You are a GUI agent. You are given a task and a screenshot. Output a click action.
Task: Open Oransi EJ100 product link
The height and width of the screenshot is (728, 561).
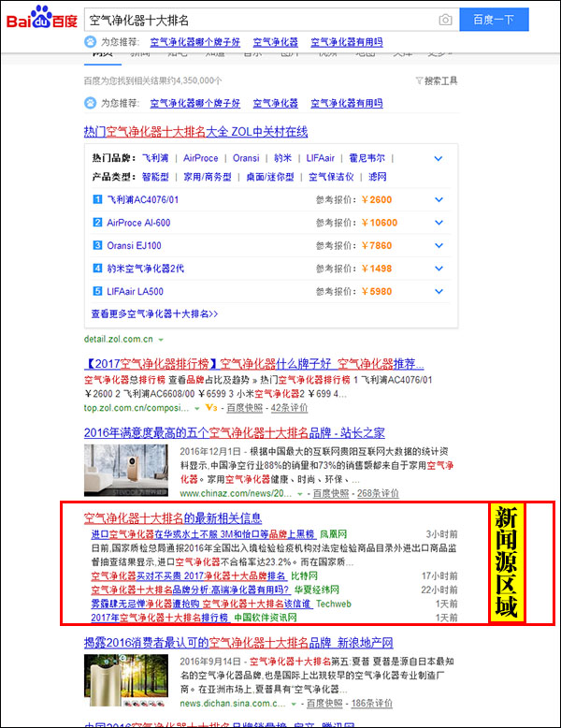(x=134, y=245)
